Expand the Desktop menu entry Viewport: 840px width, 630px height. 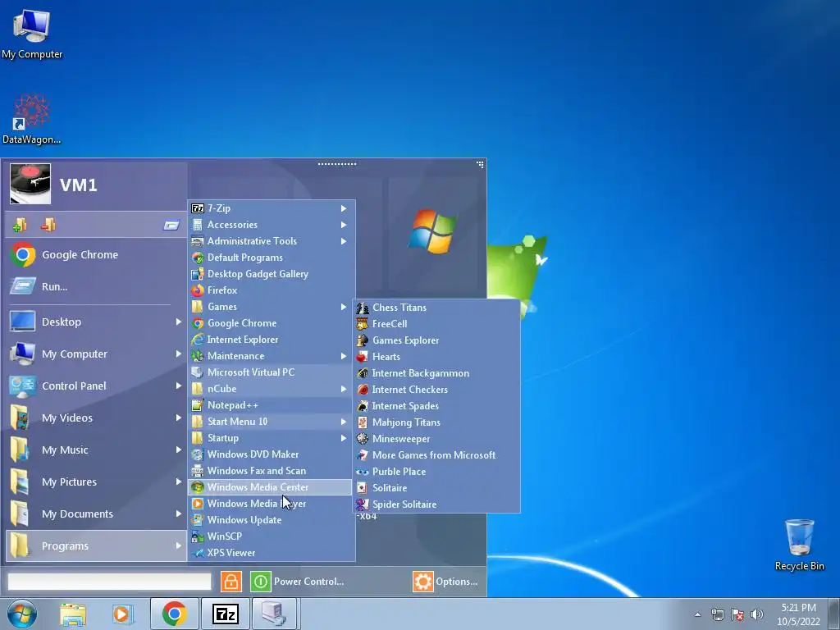point(96,322)
